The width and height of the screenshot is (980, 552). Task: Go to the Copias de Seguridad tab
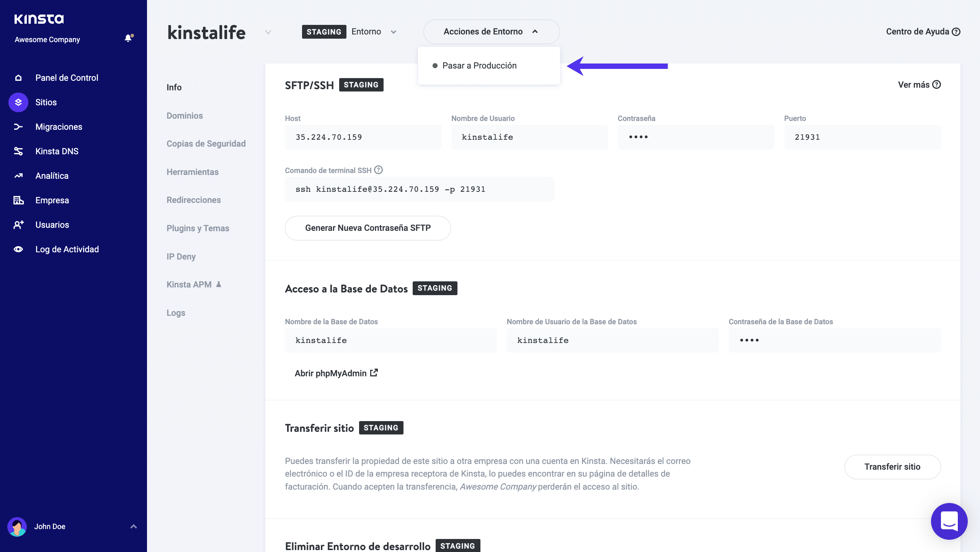[206, 144]
